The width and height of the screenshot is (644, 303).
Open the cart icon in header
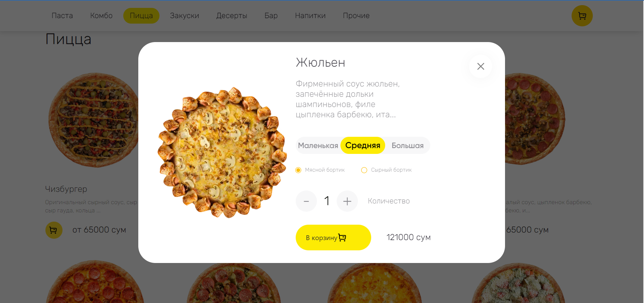[x=582, y=16]
